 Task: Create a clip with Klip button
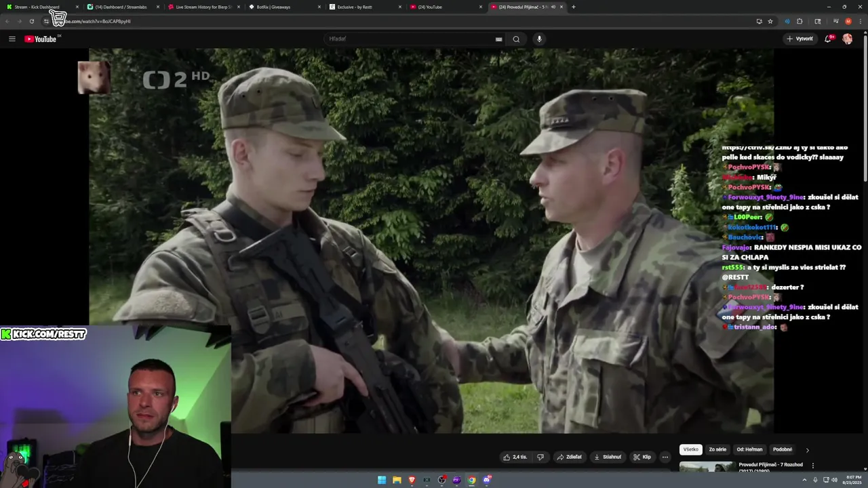click(x=642, y=457)
